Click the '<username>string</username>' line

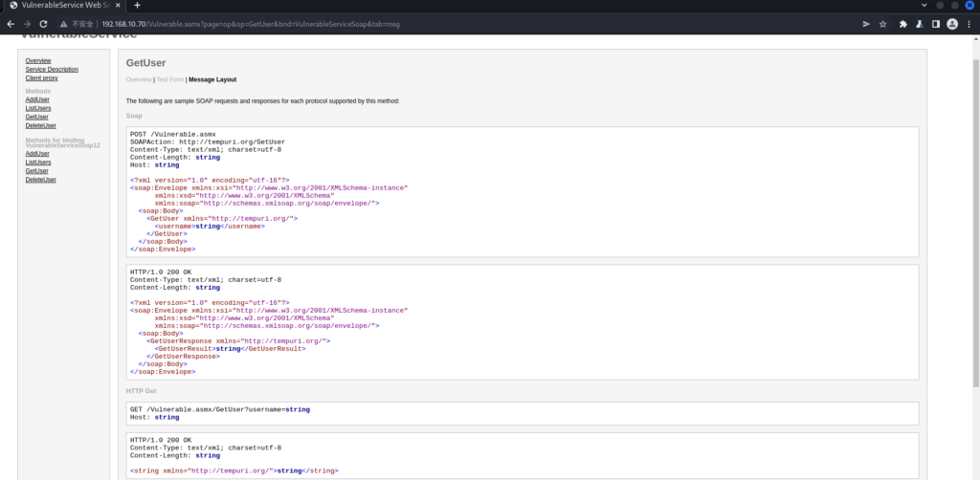(x=210, y=226)
